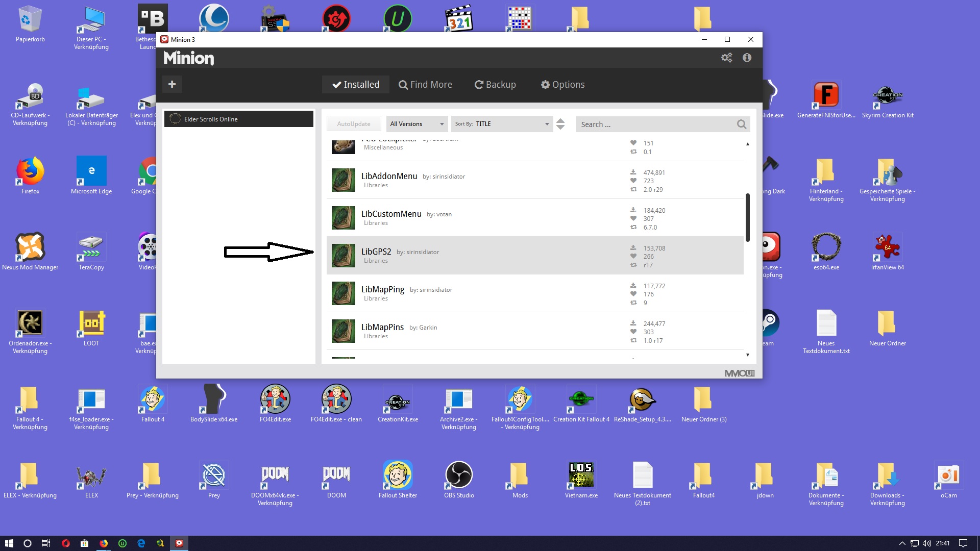Open the Backup tab
The width and height of the screenshot is (980, 551).
tap(495, 84)
